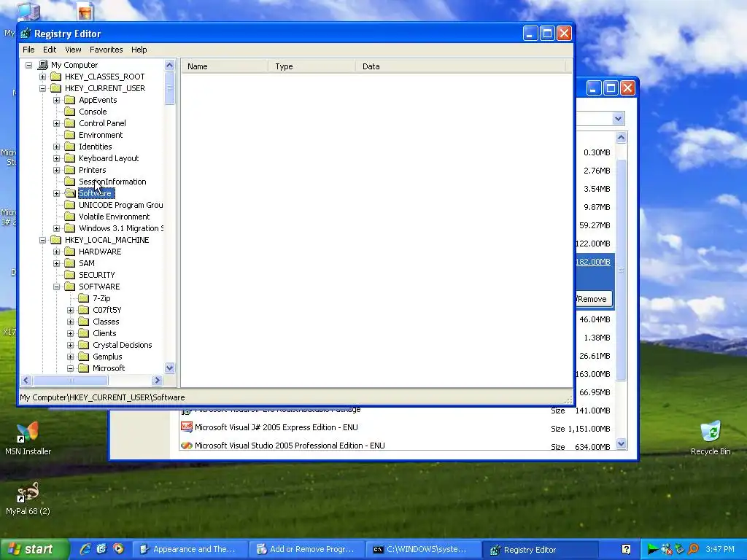
Task: Click the Type column header
Action: [311, 66]
